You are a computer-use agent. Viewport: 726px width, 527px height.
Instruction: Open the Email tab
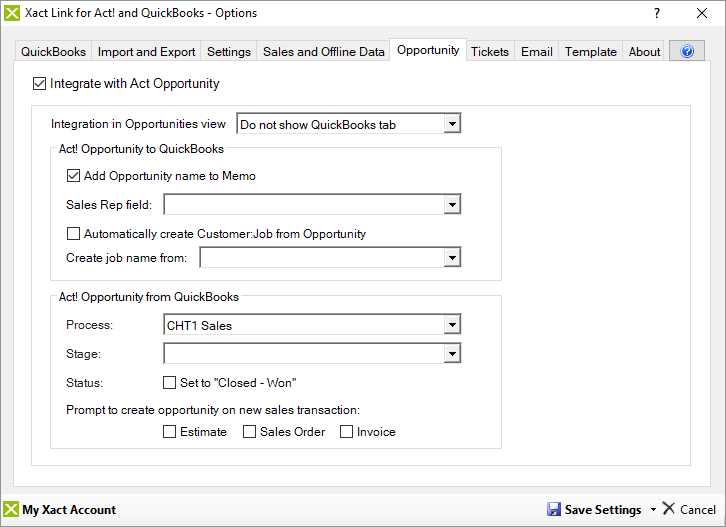pyautogui.click(x=537, y=51)
